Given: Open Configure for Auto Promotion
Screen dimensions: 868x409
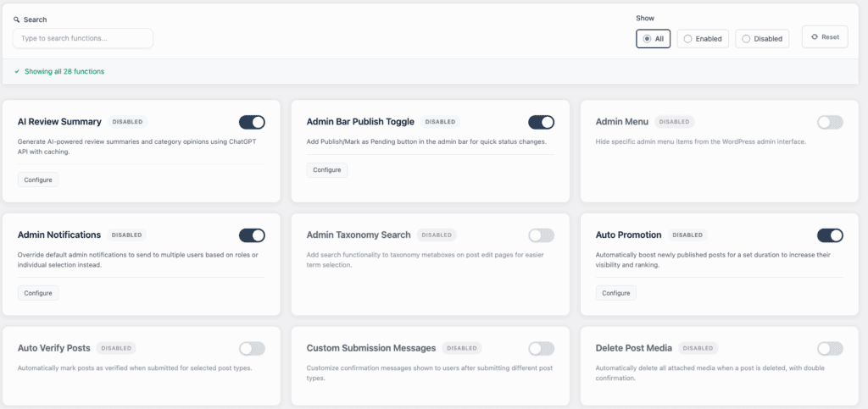Looking at the screenshot, I should (x=616, y=293).
